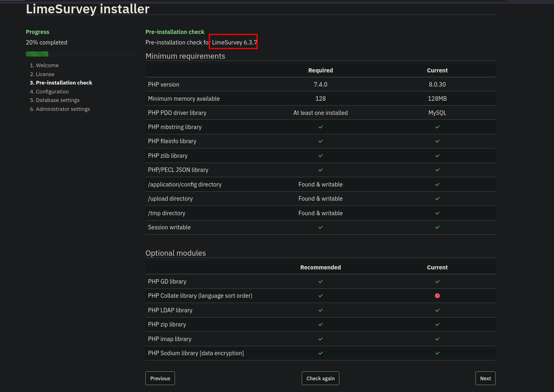The image size is (554, 392).
Task: Click the Required checkmark for PHP zlib library
Action: coord(320,156)
